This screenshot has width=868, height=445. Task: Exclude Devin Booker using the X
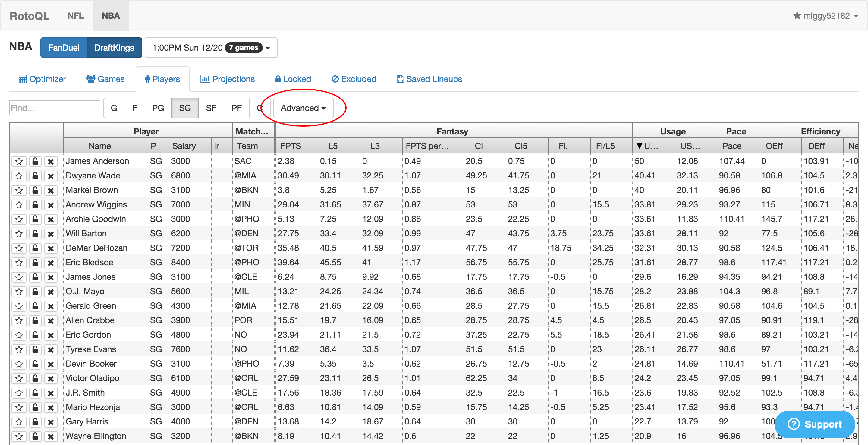click(51, 365)
